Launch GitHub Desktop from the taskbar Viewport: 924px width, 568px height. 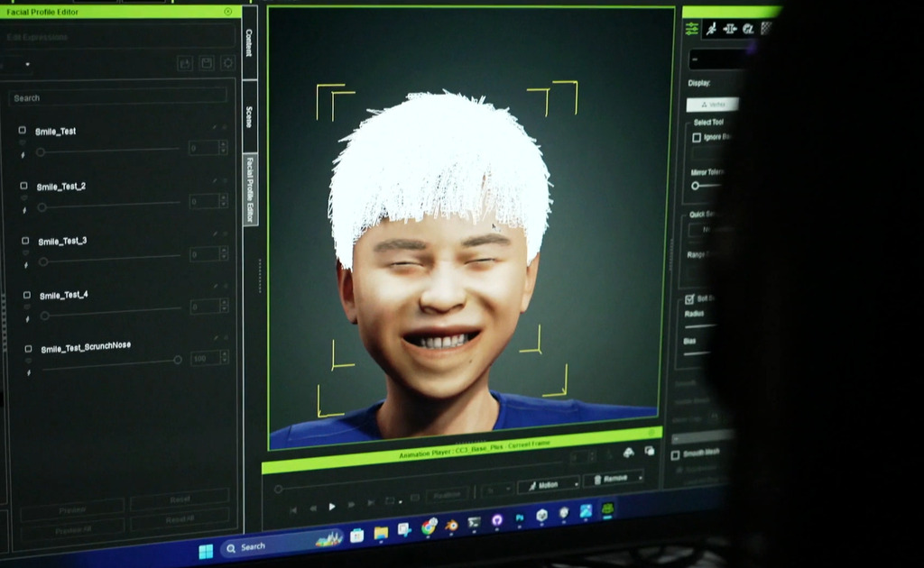[x=497, y=520]
